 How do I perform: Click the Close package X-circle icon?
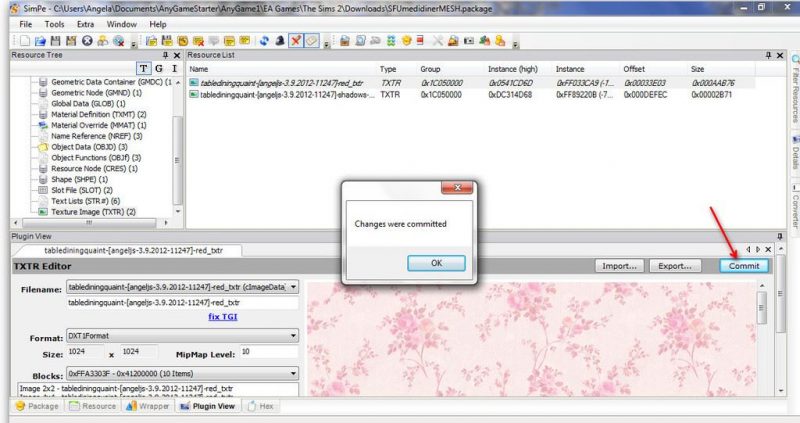[87, 41]
